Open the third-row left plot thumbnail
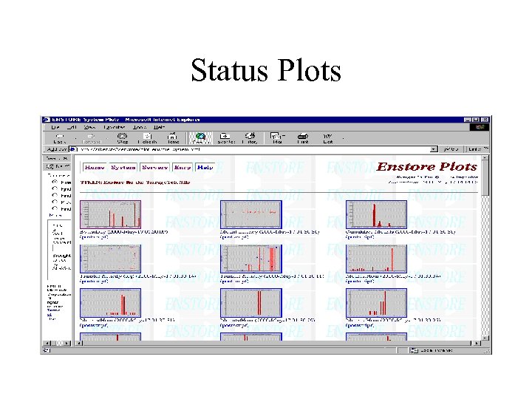Image resolution: width=532 pixels, height=399 pixels. [110, 303]
